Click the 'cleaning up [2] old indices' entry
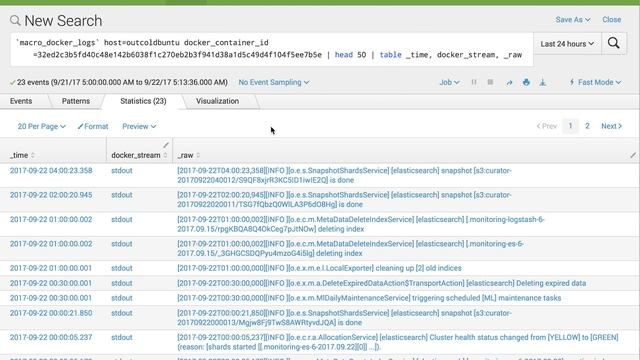This screenshot has height=360, width=640. 319,268
